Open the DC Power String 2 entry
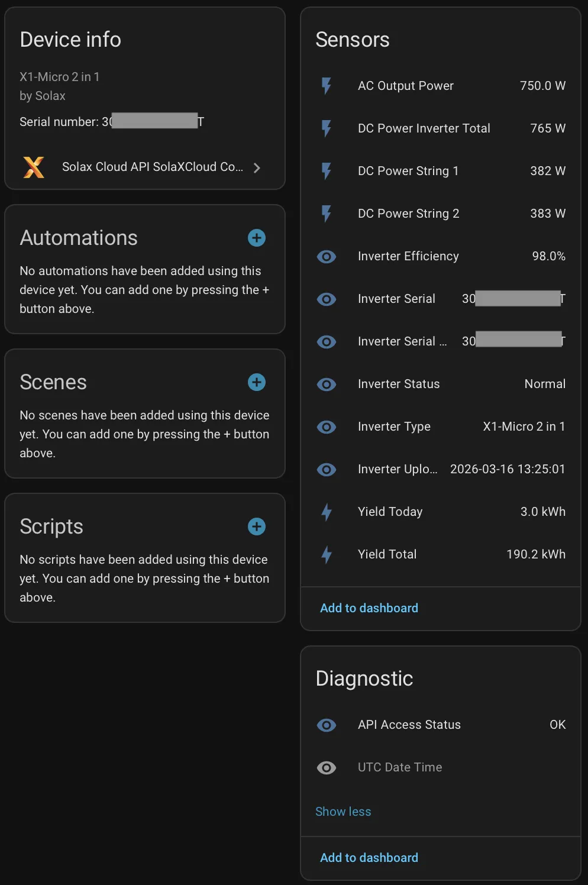588x885 pixels. (441, 214)
